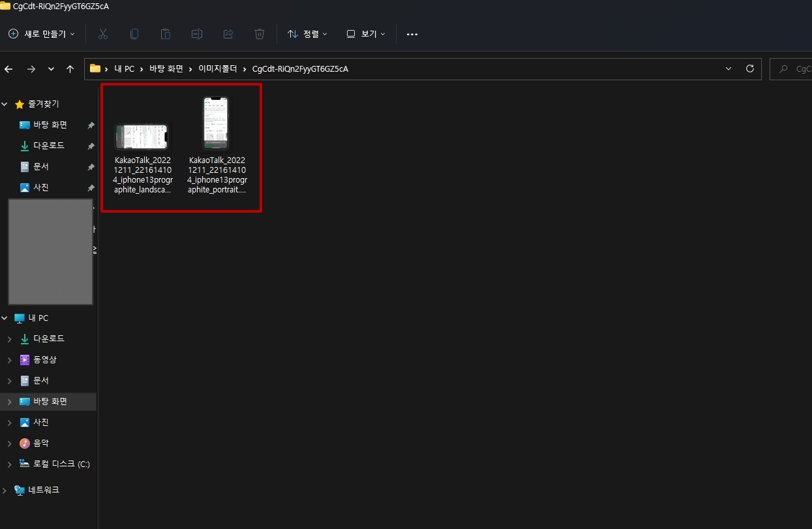Click the Cut scissors icon
Screen dimensions: 812x529
(102, 34)
